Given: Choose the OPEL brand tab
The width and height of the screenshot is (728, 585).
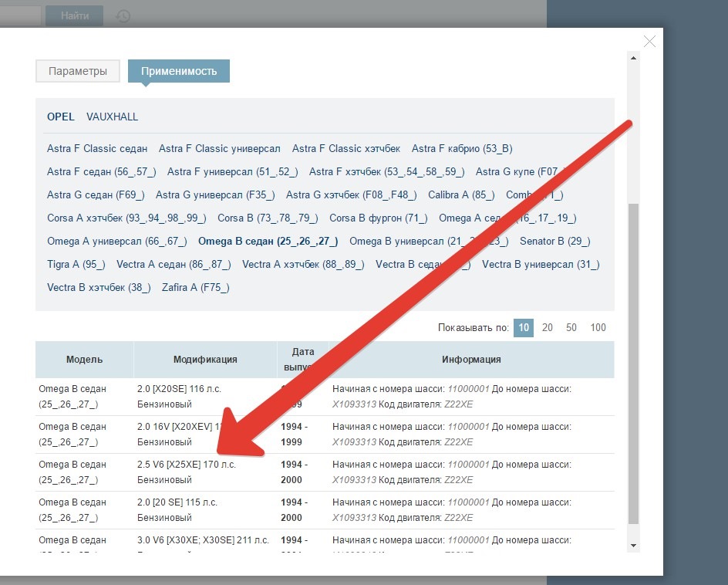Looking at the screenshot, I should pos(60,117).
